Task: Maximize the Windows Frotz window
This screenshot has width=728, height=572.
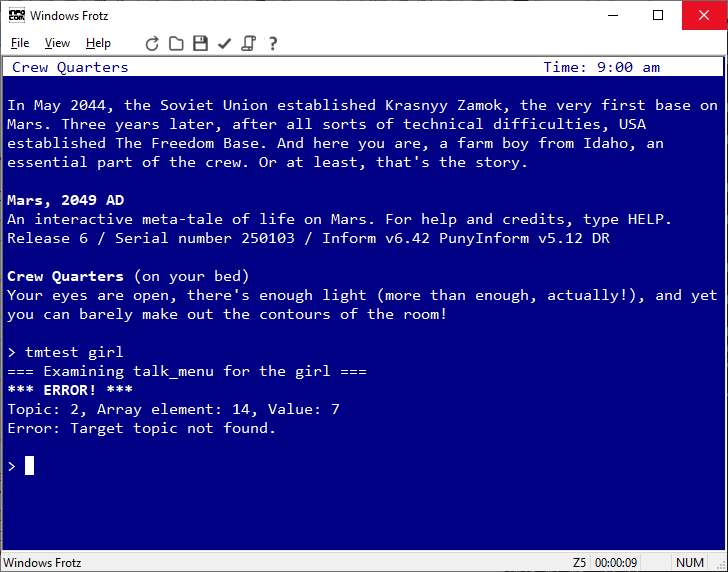Action: pos(658,15)
